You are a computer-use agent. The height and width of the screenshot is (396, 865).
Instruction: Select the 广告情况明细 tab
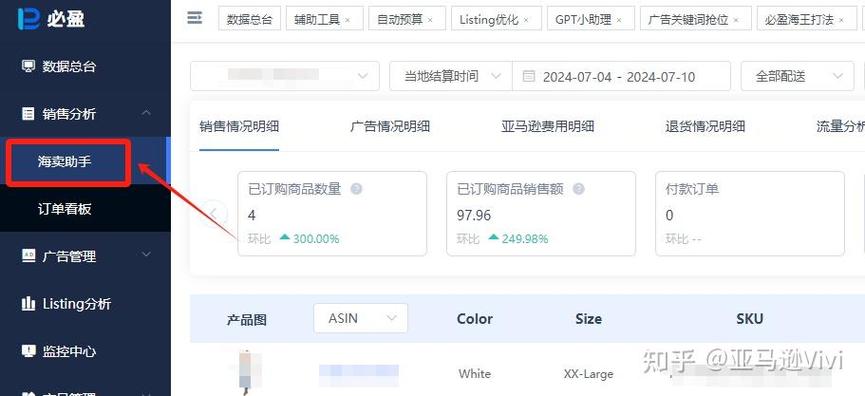click(390, 126)
